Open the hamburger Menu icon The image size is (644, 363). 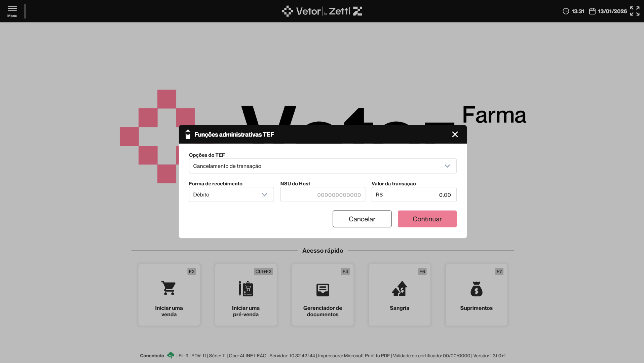(12, 9)
